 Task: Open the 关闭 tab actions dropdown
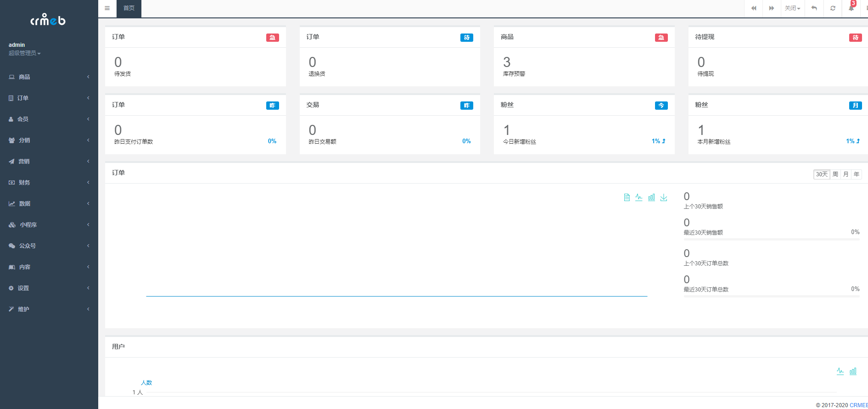(x=792, y=8)
